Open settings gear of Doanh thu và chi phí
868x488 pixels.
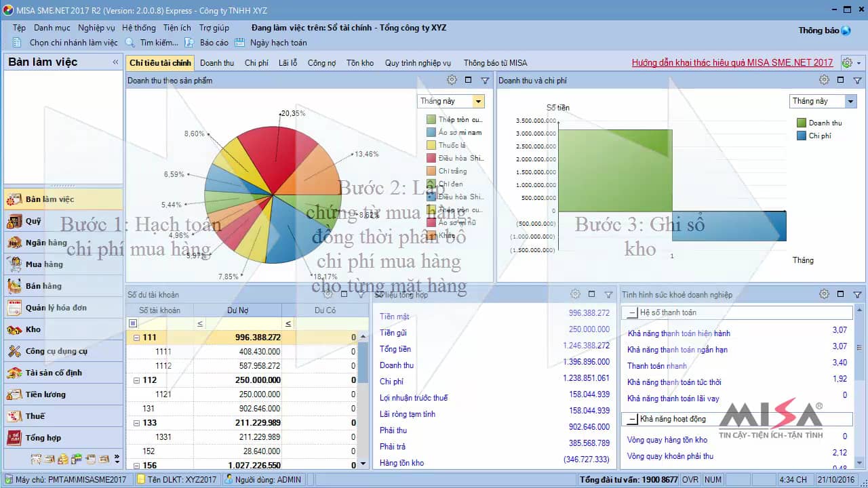[824, 80]
